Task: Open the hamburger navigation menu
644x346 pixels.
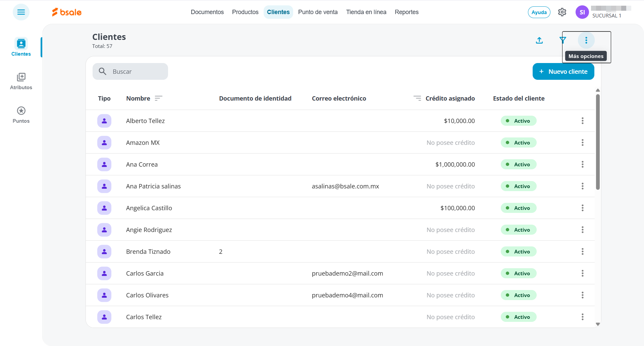Action: tap(21, 12)
